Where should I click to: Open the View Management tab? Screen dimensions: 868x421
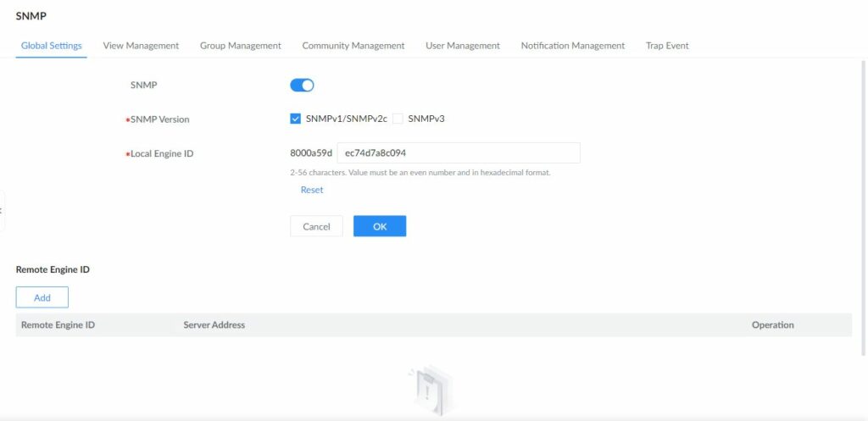[141, 46]
